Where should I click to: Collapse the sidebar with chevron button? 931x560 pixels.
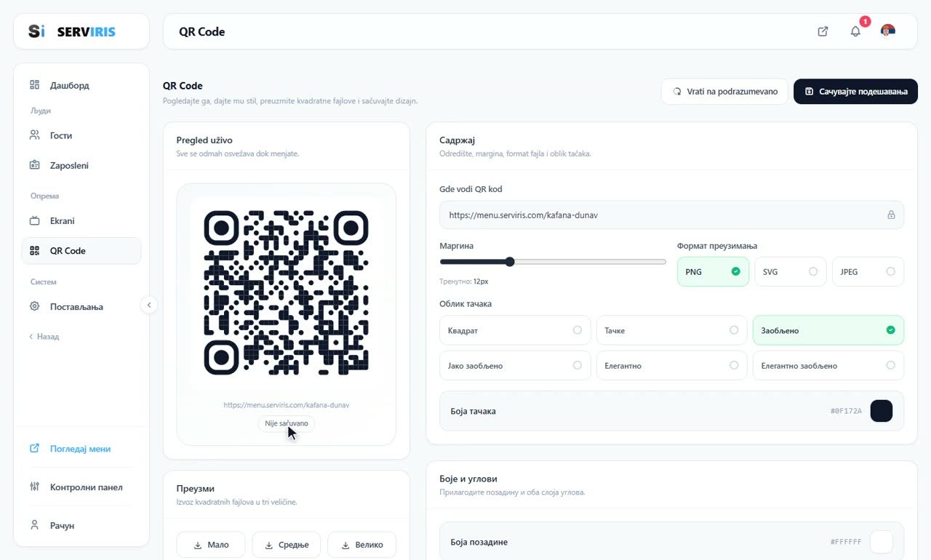click(x=149, y=305)
